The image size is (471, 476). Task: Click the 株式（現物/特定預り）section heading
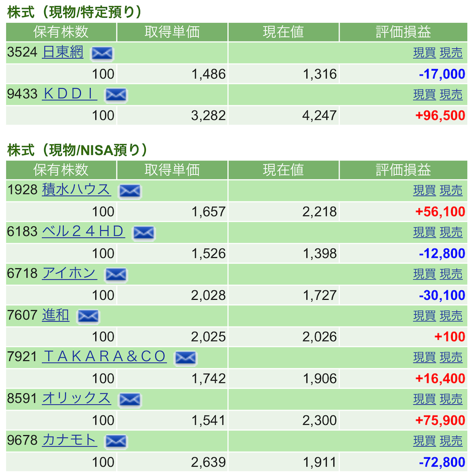tap(74, 12)
